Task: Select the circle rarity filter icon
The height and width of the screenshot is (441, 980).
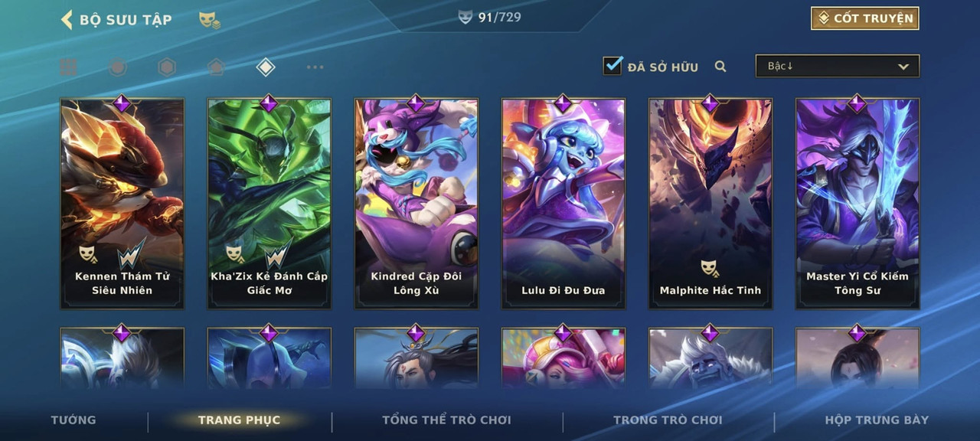Action: pyautogui.click(x=117, y=67)
